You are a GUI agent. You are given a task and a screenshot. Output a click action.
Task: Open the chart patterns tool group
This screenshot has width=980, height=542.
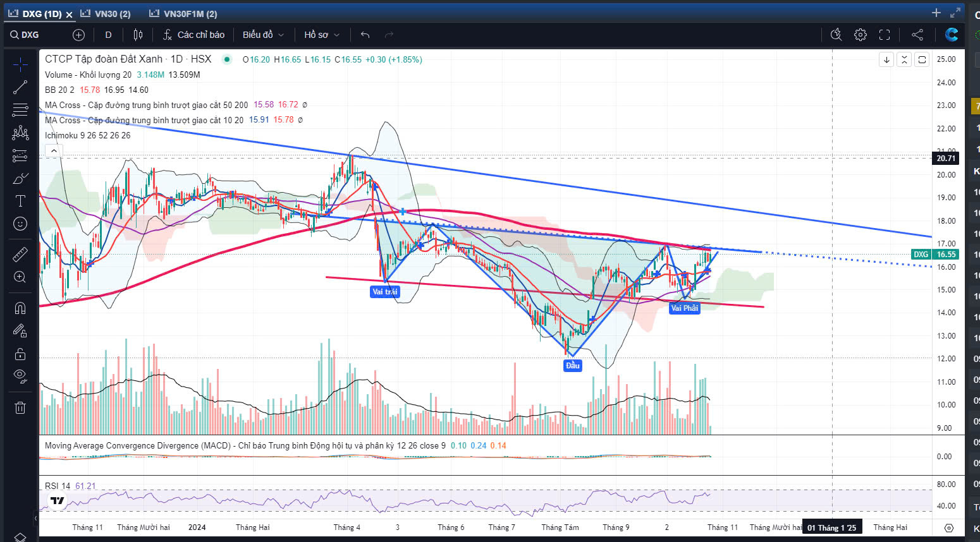click(x=20, y=133)
